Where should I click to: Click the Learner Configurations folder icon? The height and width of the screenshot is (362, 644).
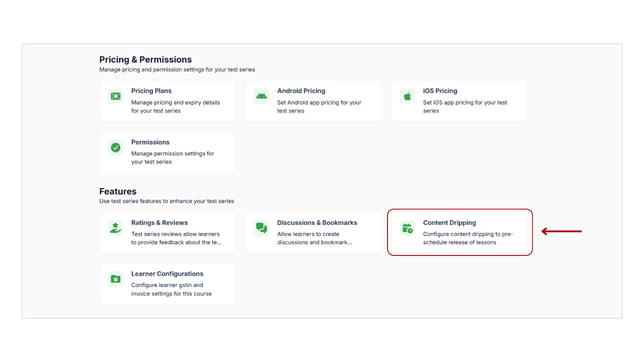click(115, 279)
